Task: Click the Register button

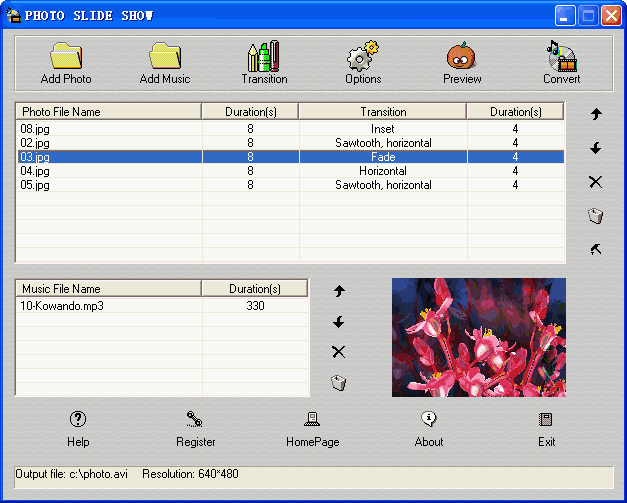Action: [195, 428]
